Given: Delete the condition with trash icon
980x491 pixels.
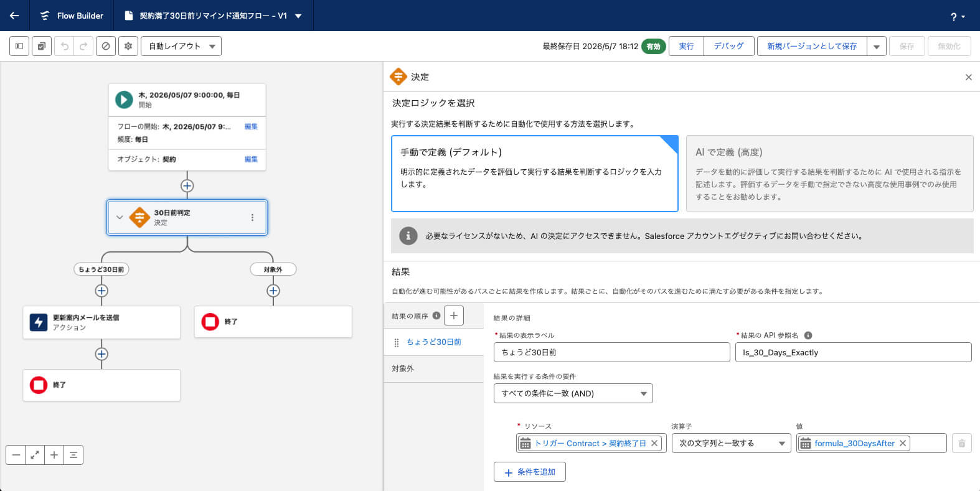Looking at the screenshot, I should (962, 443).
